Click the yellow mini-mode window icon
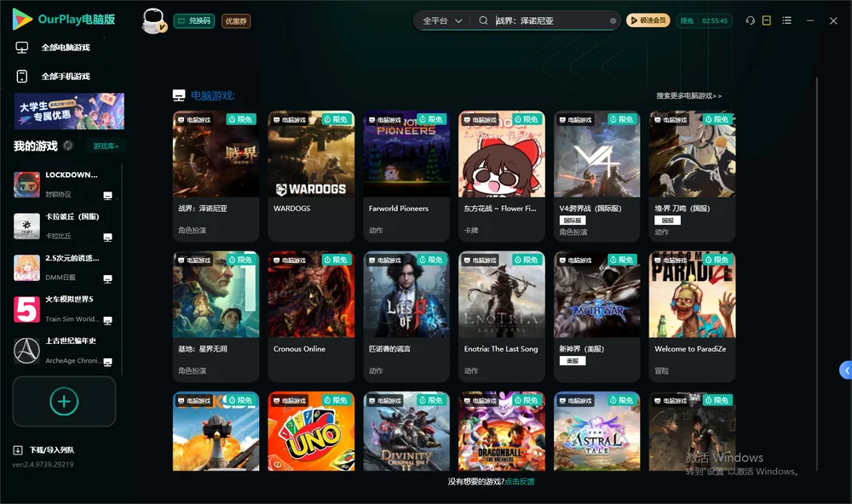Image resolution: width=852 pixels, height=504 pixels. click(767, 20)
